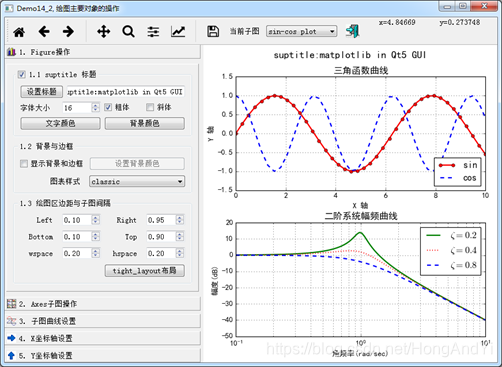Click the Axes子图操作 grid icon
Screen dimensions: 502x367
11,303
